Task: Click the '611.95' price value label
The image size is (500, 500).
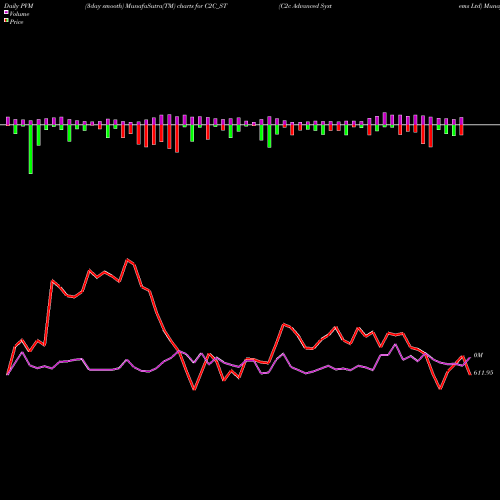Action: (x=483, y=373)
